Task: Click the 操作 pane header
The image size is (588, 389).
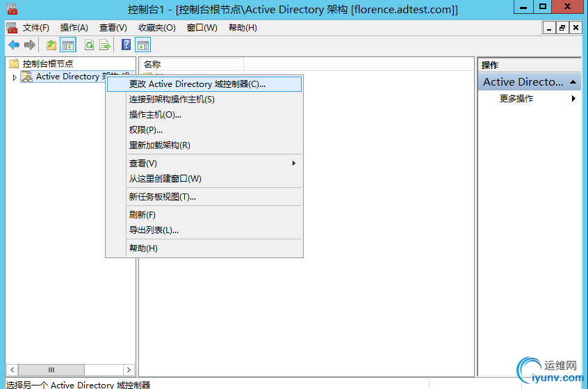Action: click(x=529, y=65)
